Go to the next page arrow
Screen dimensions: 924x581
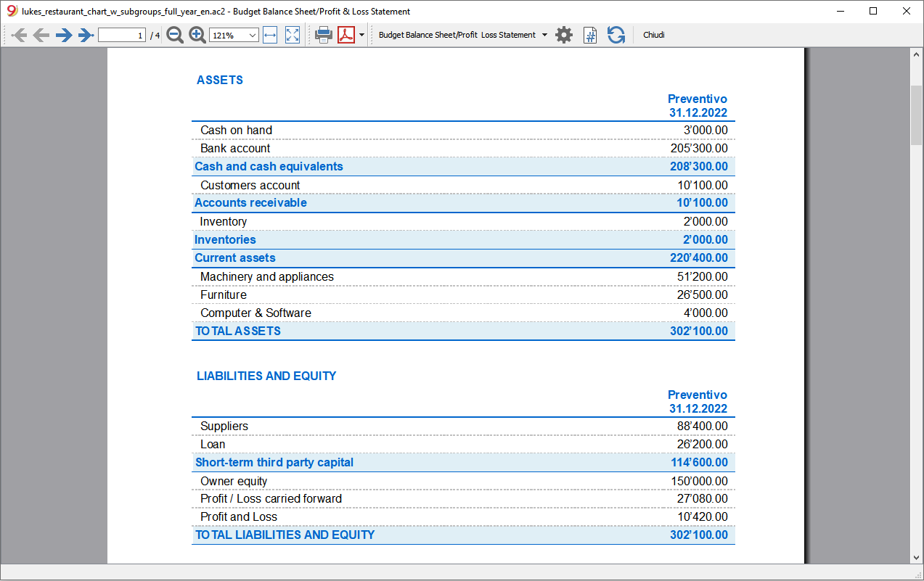[x=64, y=35]
